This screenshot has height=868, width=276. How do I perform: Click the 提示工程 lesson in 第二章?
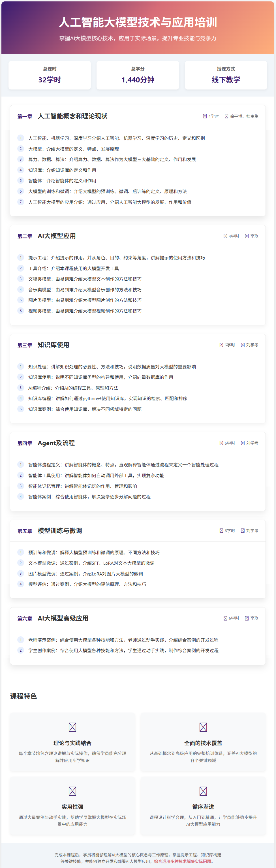(x=116, y=258)
